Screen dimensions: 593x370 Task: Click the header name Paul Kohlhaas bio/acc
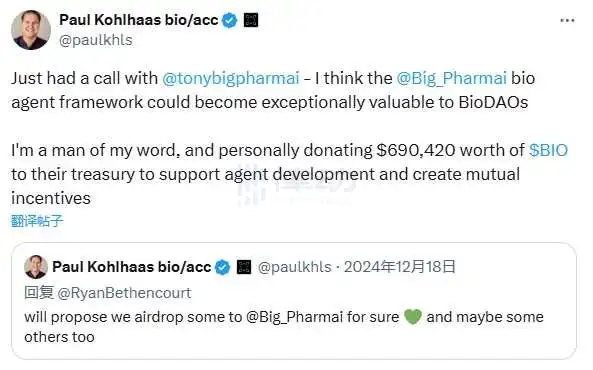click(x=139, y=20)
